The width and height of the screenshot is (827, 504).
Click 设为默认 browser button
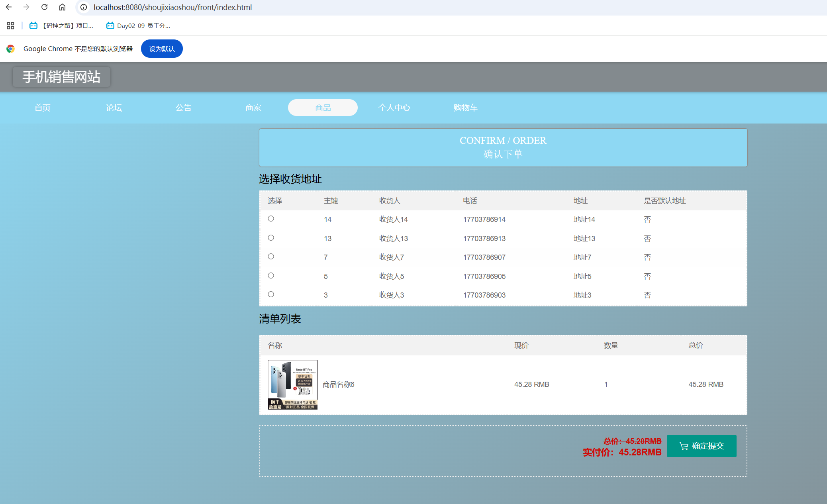(162, 49)
